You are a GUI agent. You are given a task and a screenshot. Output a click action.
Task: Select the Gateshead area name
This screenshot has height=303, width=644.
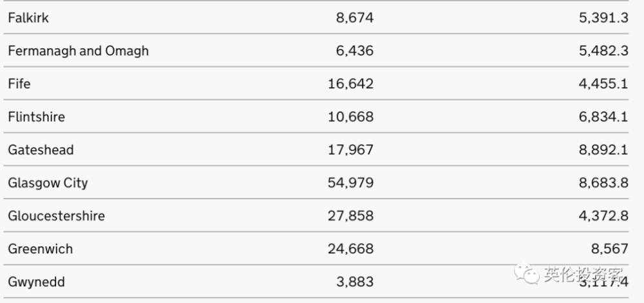(41, 150)
